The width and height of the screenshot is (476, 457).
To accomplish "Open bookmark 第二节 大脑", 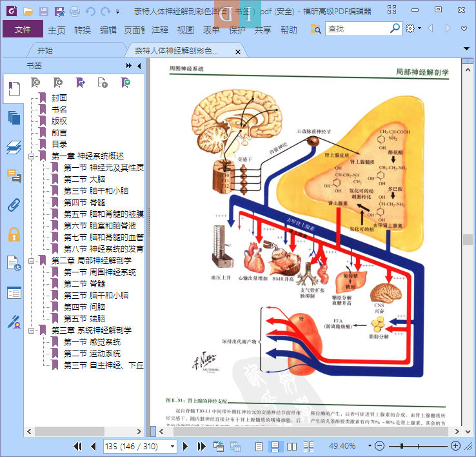I will [x=84, y=179].
